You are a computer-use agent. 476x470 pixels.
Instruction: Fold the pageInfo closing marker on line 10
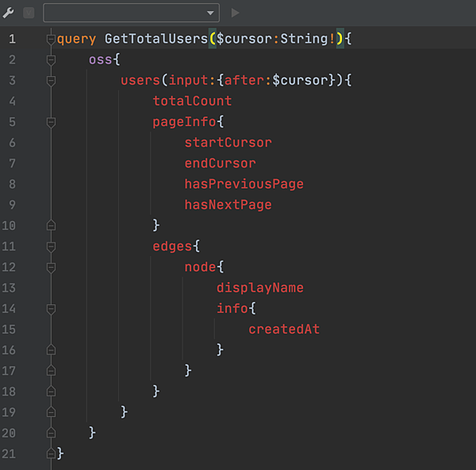tap(51, 225)
